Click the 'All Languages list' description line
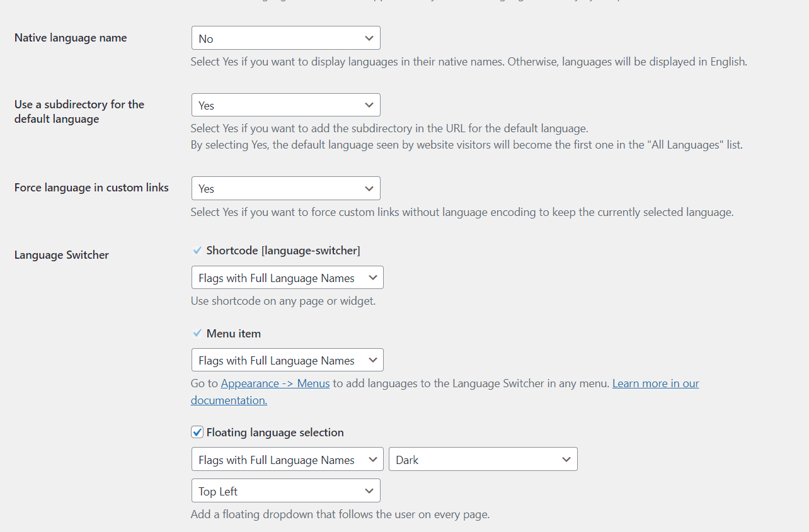Screen dimensions: 809x532 [467, 145]
